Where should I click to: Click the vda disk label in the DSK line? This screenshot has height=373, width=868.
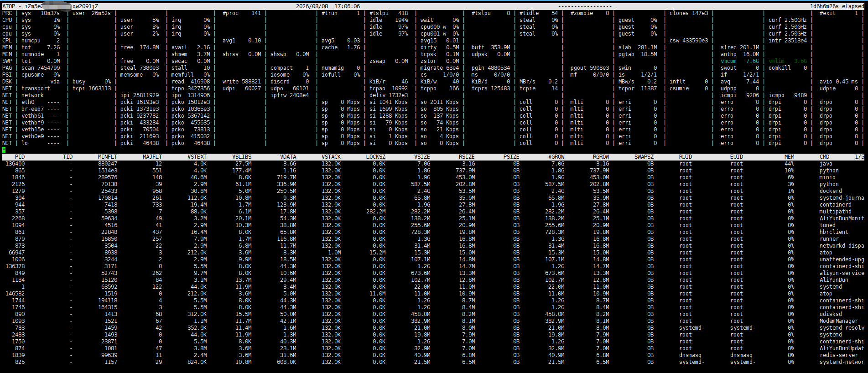[x=55, y=82]
